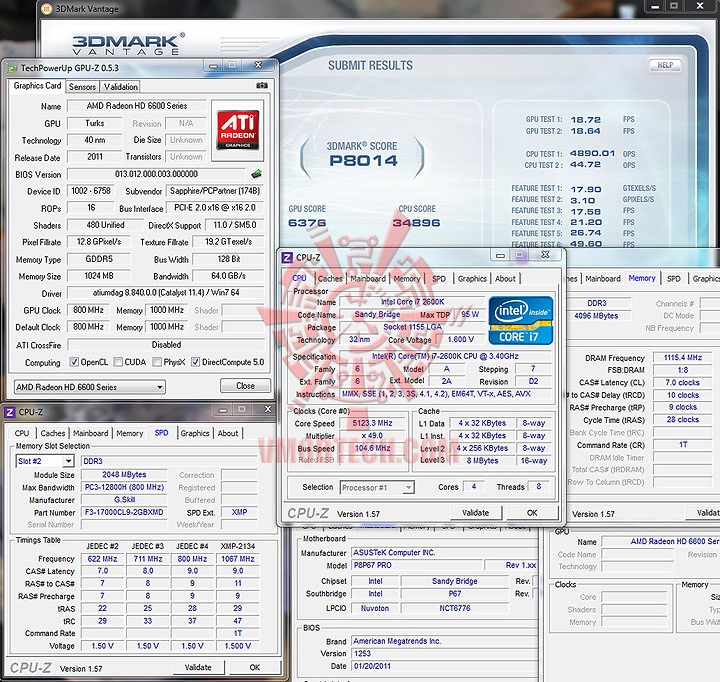Toggle the CUDA checkbox in GPU-Z
720x682 pixels.
click(x=118, y=362)
